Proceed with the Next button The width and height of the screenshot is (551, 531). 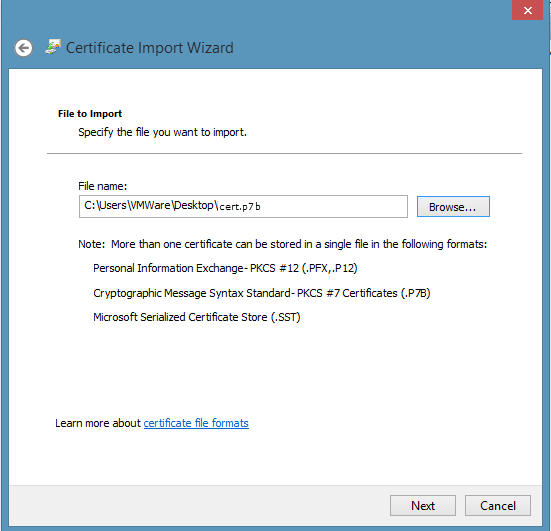(423, 506)
